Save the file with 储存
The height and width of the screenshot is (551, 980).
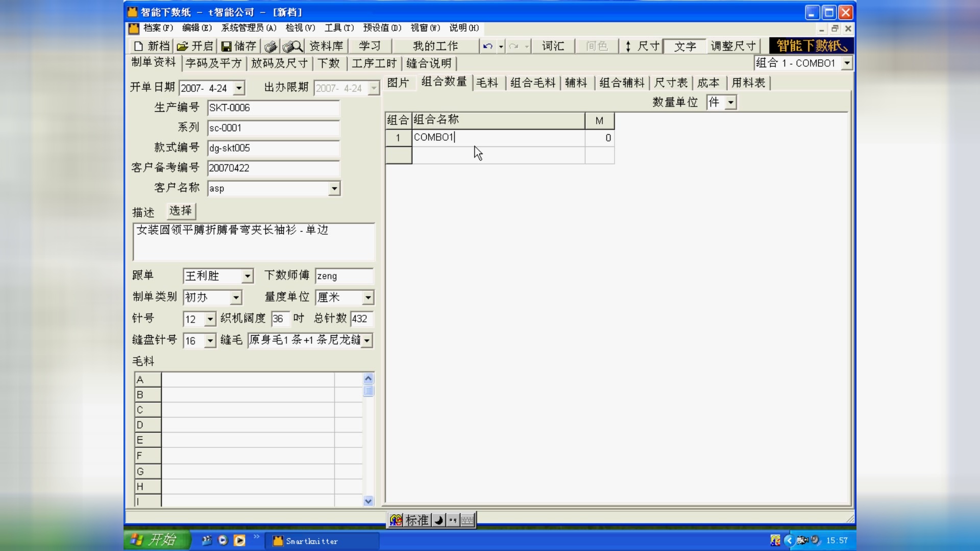238,46
